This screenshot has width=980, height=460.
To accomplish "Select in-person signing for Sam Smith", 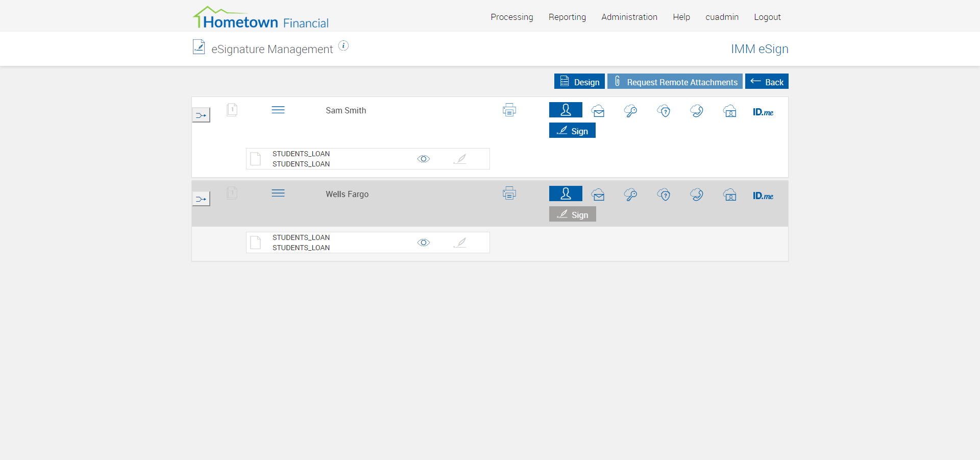I will tap(566, 110).
